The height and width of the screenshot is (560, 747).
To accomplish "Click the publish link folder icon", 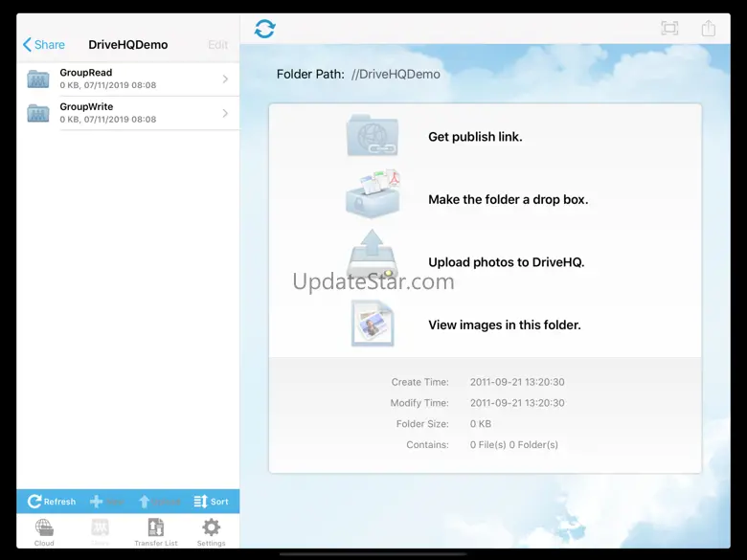I will pyautogui.click(x=373, y=135).
